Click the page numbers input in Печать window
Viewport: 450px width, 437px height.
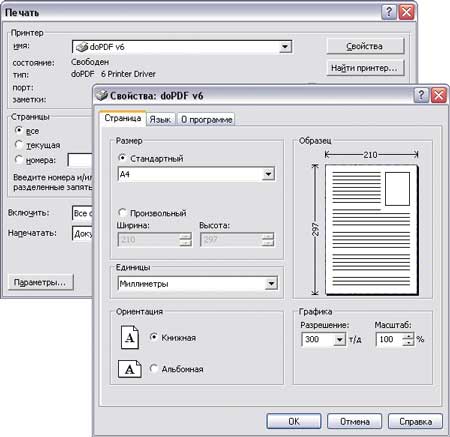(80, 160)
